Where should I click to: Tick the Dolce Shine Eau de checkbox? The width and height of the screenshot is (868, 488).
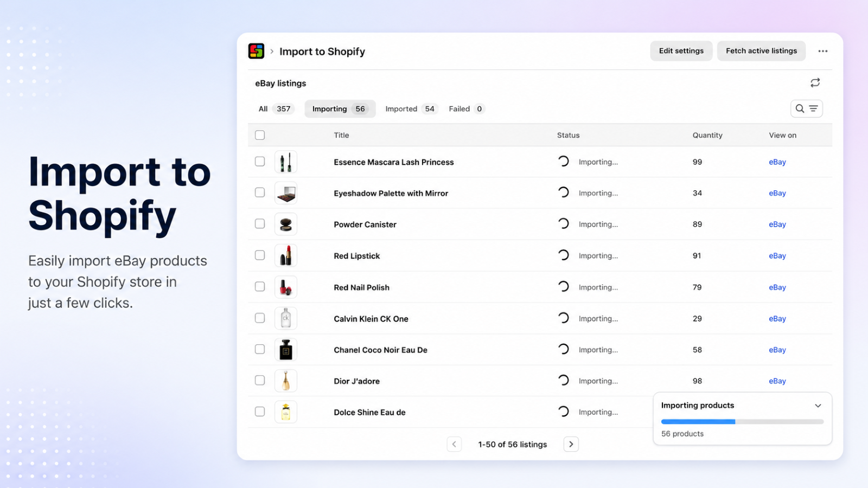click(x=260, y=412)
